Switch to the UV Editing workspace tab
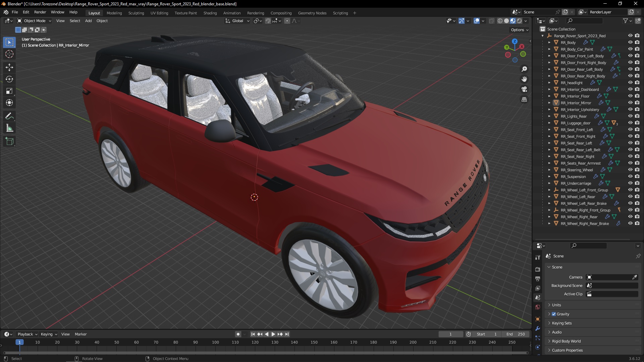 [x=159, y=13]
